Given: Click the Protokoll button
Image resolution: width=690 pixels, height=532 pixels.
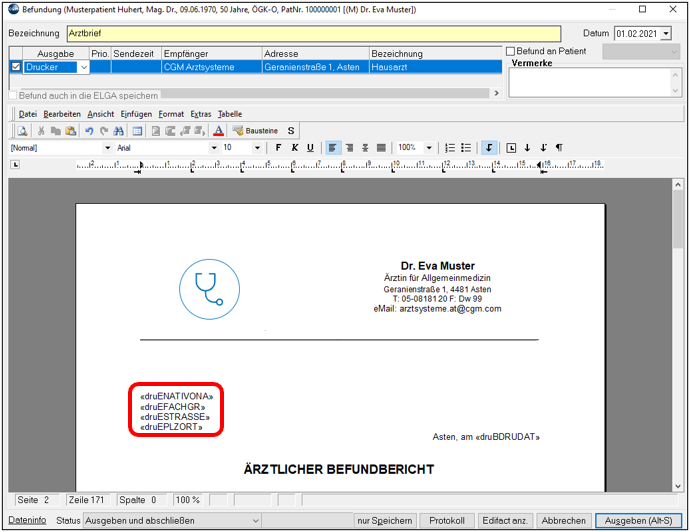Looking at the screenshot, I should pyautogui.click(x=447, y=521).
